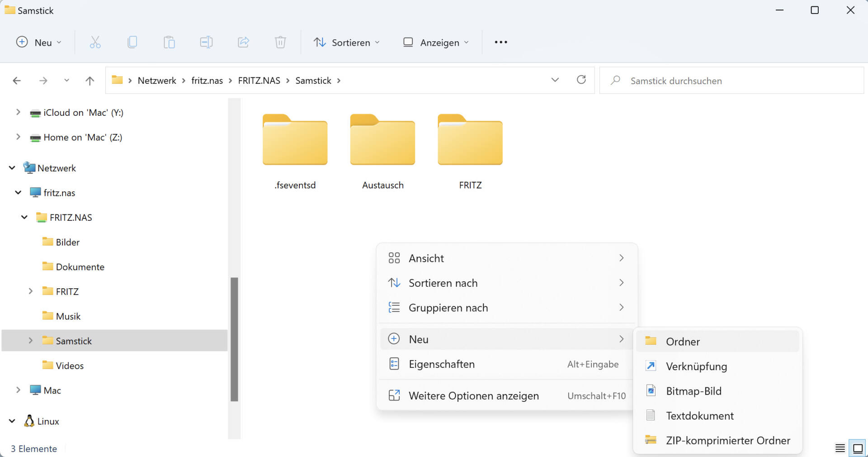Open the Sortieren dropdown

pos(347,43)
